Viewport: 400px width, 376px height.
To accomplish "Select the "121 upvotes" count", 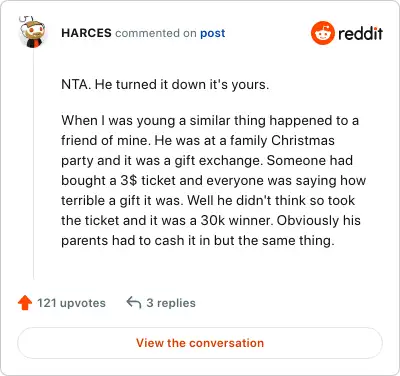I will (x=71, y=303).
